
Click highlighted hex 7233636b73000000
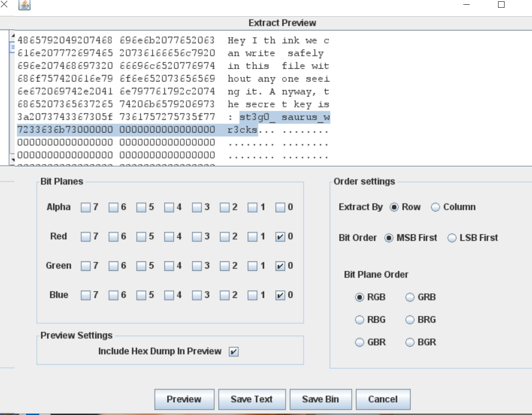pyautogui.click(x=65, y=130)
